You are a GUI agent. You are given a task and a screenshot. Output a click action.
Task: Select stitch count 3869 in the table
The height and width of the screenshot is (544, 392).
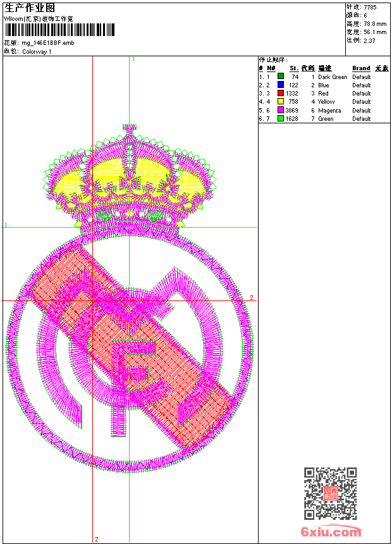pos(291,110)
